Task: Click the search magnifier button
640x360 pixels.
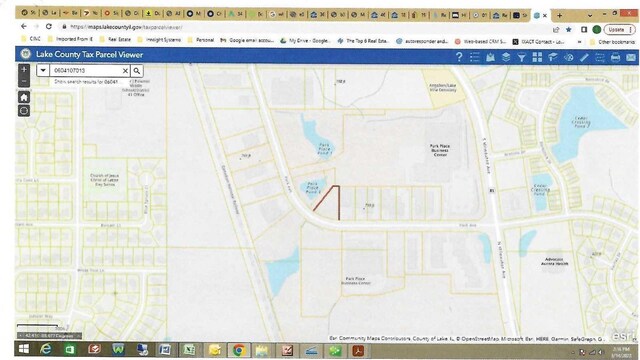Action: tap(137, 71)
